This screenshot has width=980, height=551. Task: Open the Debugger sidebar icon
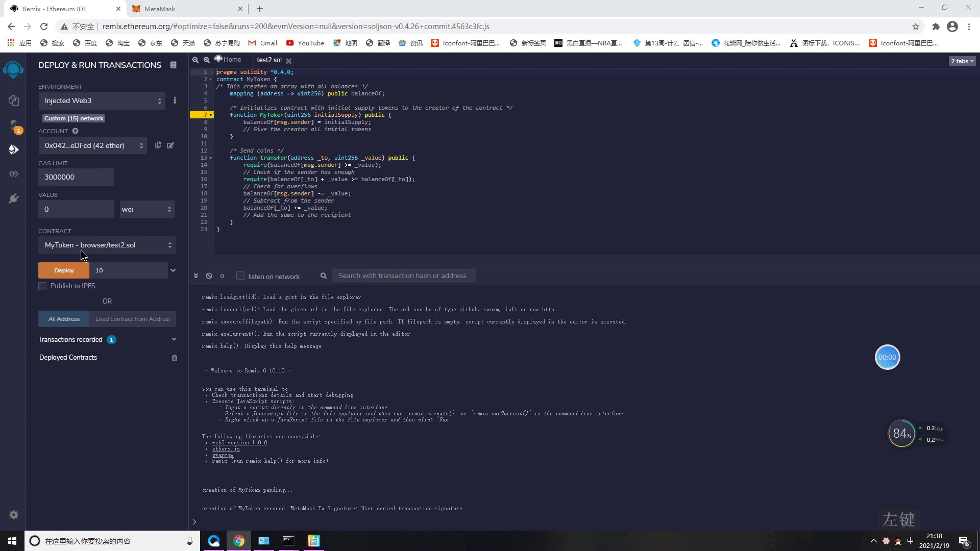(14, 174)
